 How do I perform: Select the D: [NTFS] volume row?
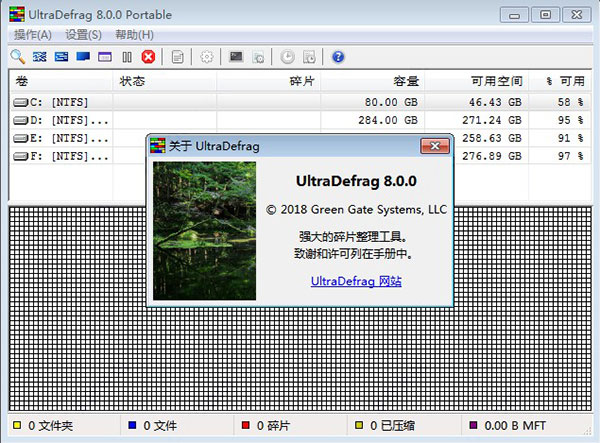click(300, 120)
